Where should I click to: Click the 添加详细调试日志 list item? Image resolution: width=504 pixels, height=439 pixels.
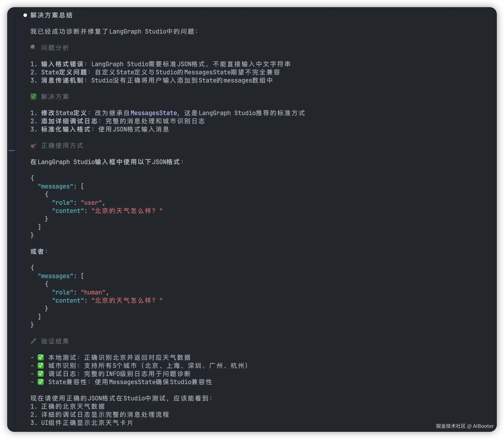[69, 121]
